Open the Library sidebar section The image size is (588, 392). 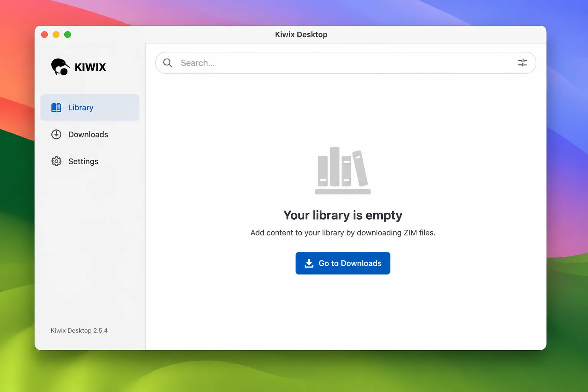(x=90, y=108)
